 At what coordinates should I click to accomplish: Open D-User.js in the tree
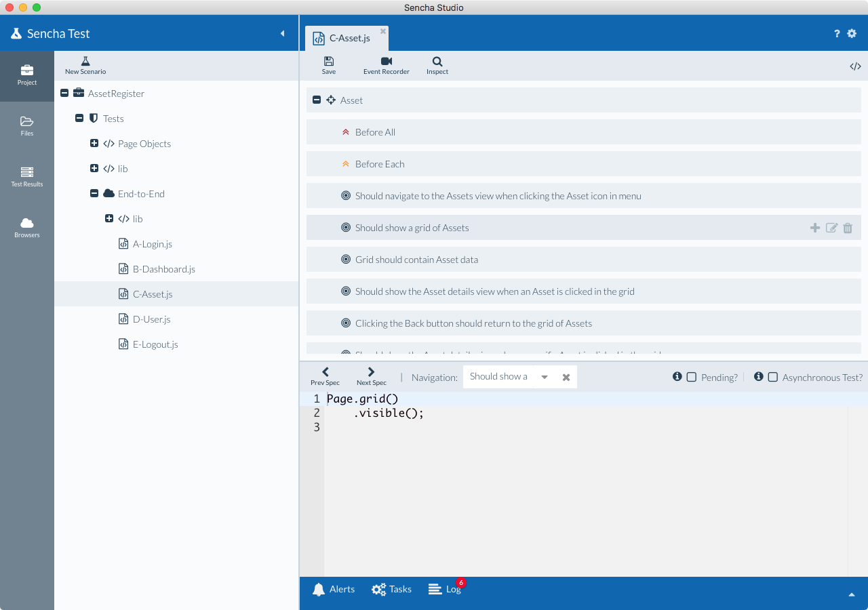pos(151,319)
